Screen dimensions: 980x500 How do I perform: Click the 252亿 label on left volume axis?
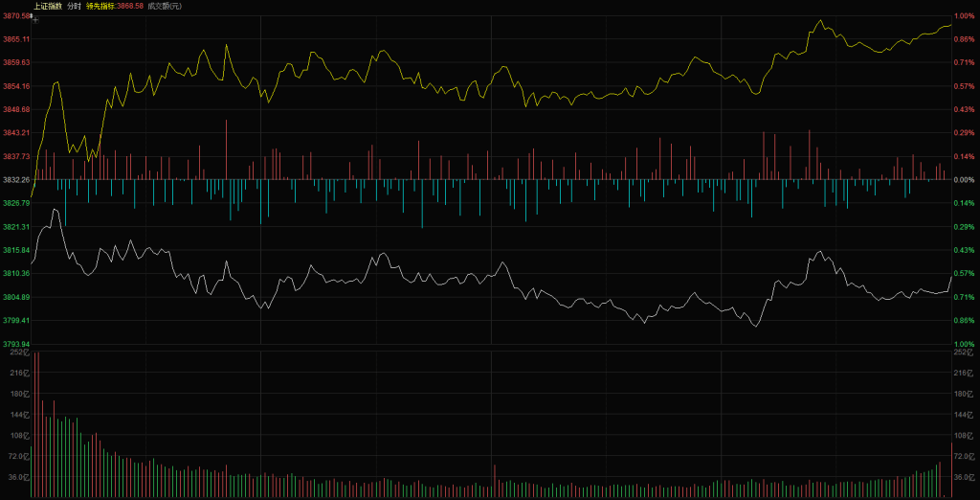coord(21,352)
